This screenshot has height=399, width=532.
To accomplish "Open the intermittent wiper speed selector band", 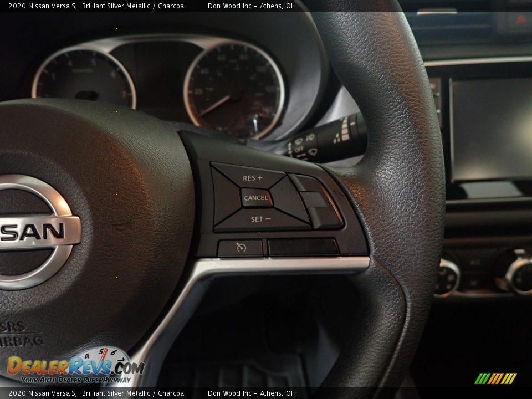I will tap(345, 129).
